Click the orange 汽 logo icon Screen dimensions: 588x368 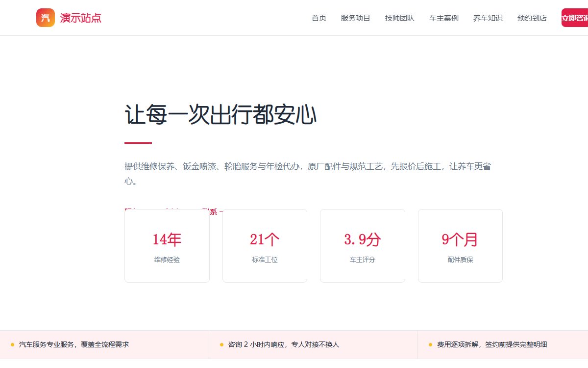[46, 18]
